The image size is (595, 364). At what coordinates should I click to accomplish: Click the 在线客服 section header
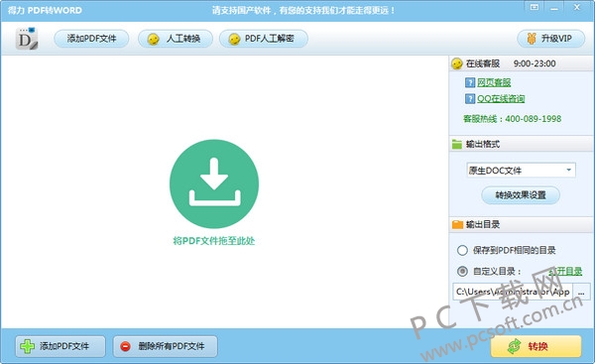tap(522, 63)
